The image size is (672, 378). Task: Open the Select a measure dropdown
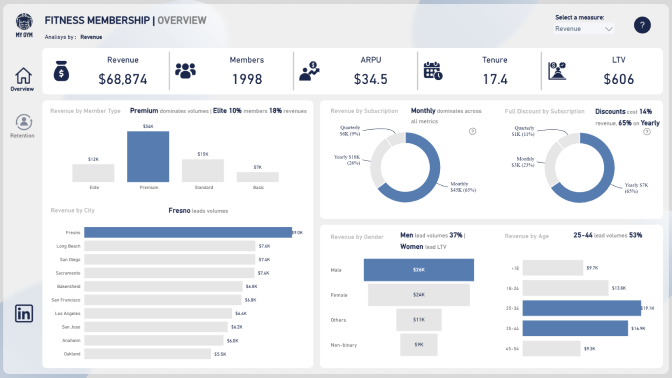pyautogui.click(x=583, y=29)
